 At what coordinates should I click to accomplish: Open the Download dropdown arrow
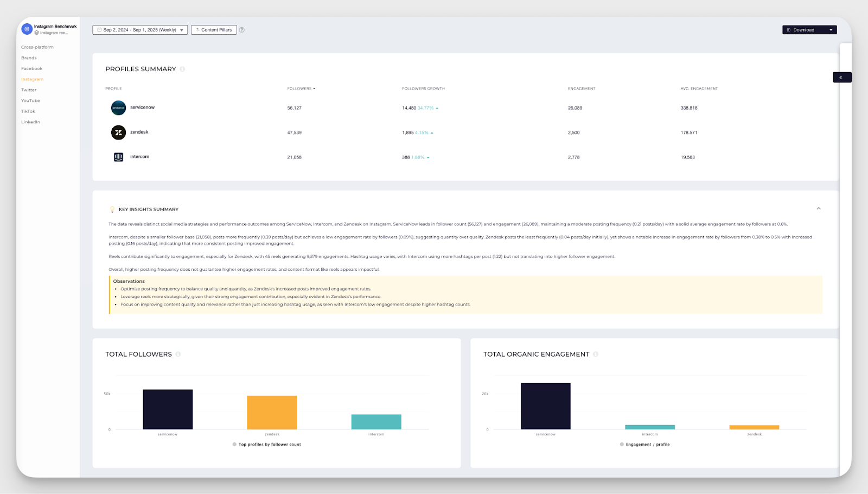point(831,30)
